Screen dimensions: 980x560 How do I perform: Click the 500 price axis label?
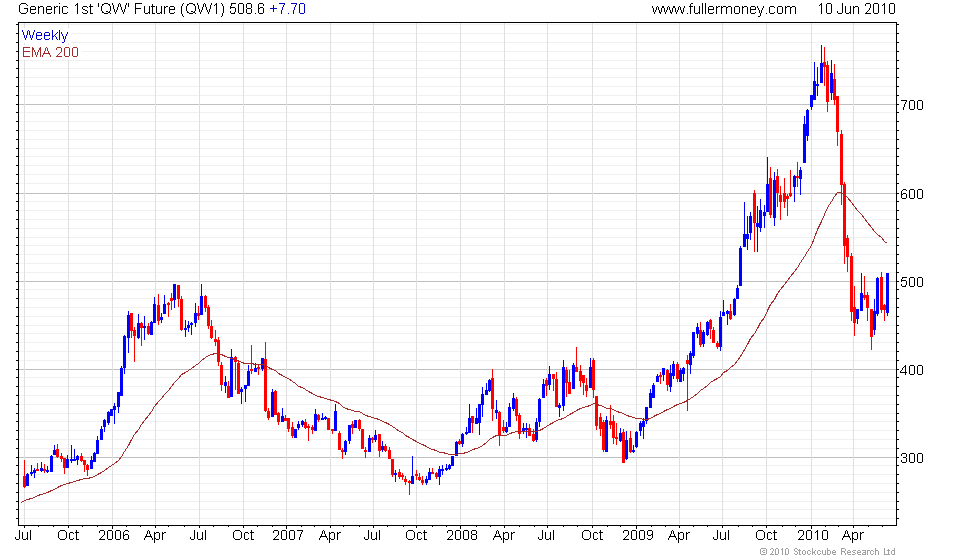point(912,282)
